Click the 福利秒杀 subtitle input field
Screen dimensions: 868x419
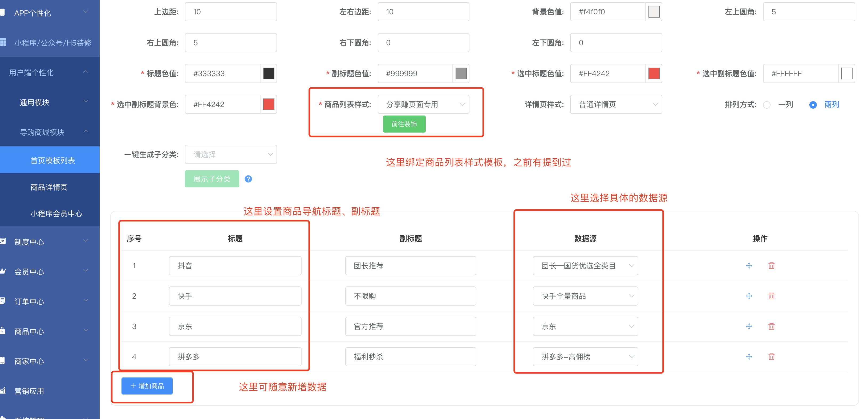(410, 356)
